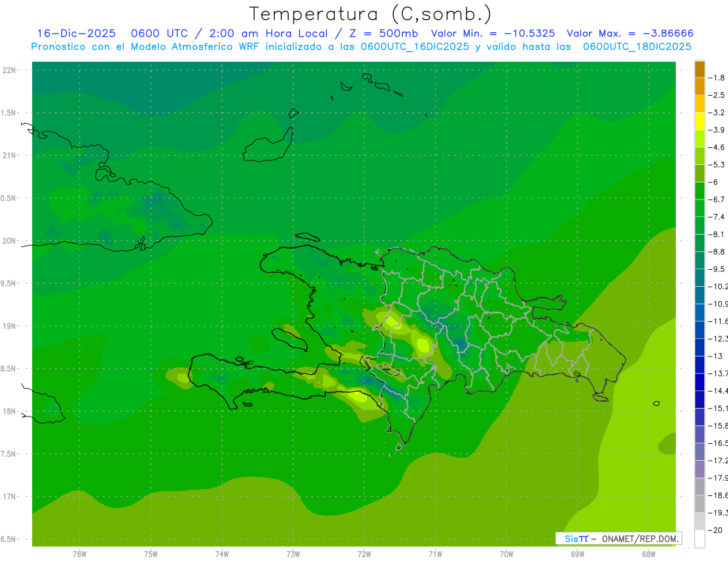This screenshot has height=562, width=728.
Task: Click the legend value '-9.5'
Action: point(716,269)
